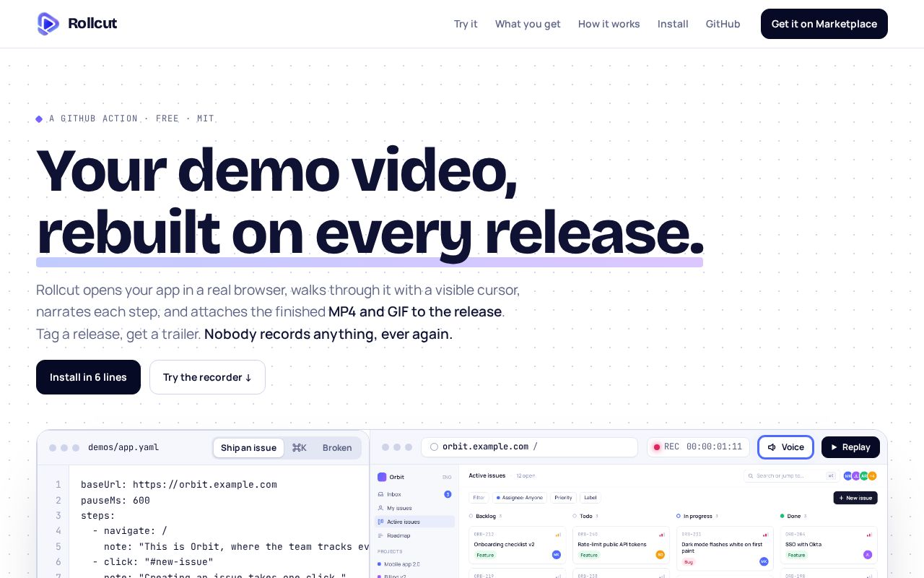Select the Ship an issue scenario tab
This screenshot has height=578, width=924.
248,448
